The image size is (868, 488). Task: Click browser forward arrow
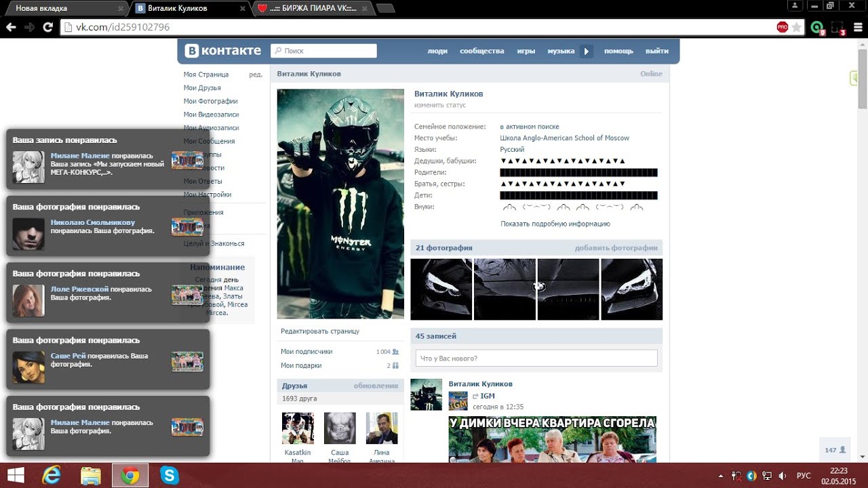(x=29, y=27)
